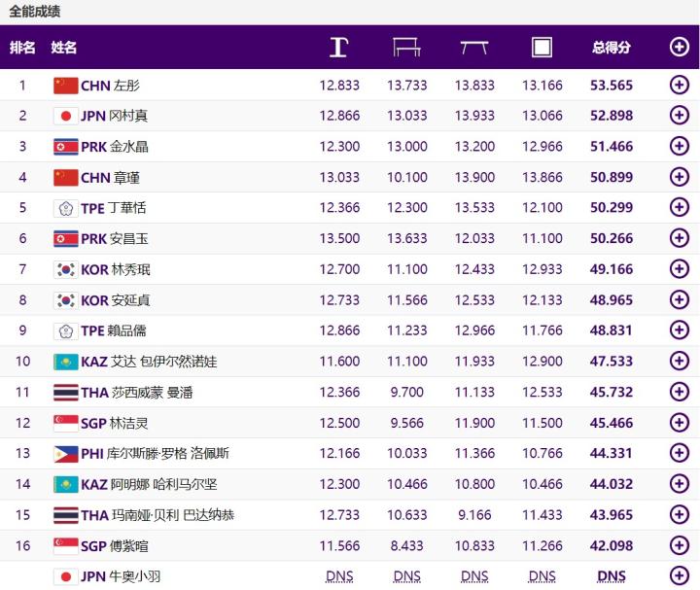The image size is (700, 590).
Task: Click the balance beam icon in header
Action: 474,47
